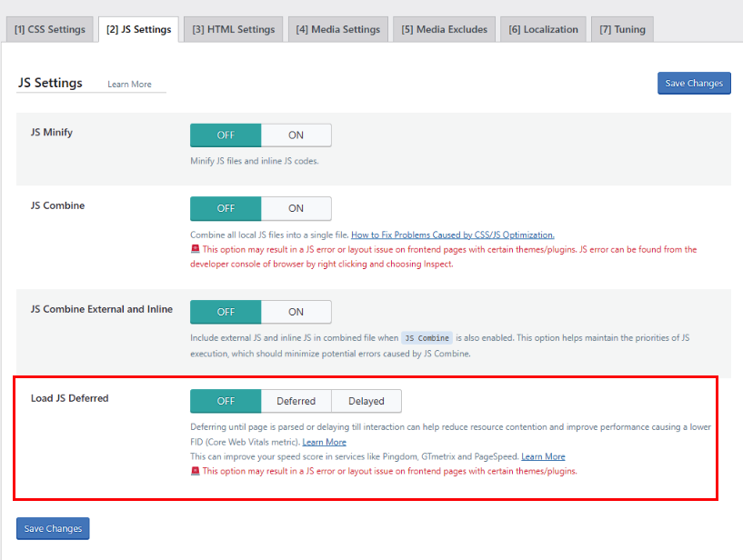Choose Deferred for Load JS Deferred

coord(296,401)
